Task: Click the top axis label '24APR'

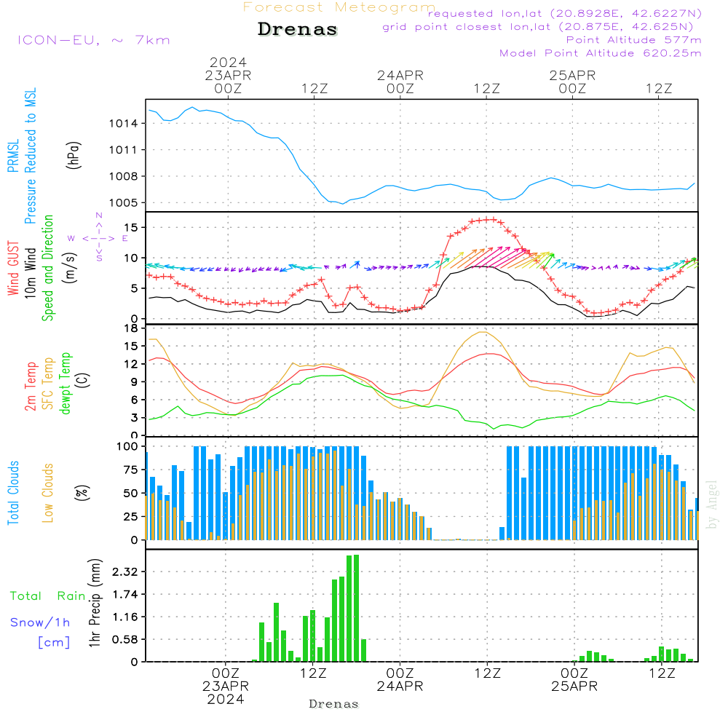Action: [400, 75]
